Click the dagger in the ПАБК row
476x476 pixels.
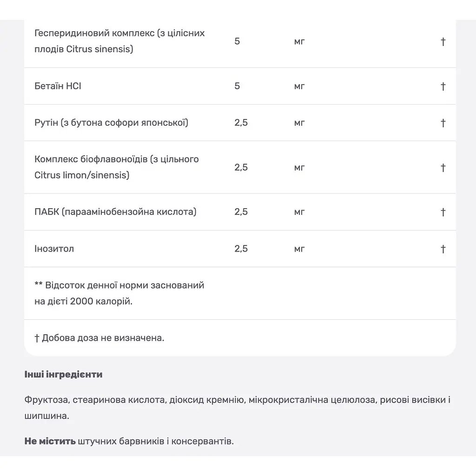point(443,212)
